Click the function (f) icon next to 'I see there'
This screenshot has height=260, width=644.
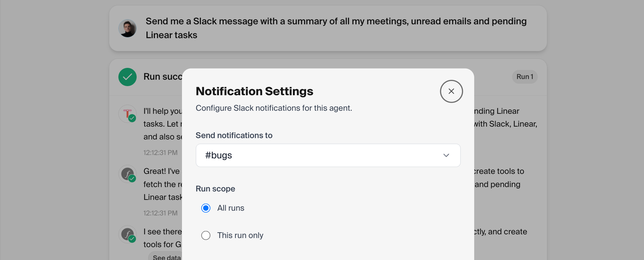(127, 234)
